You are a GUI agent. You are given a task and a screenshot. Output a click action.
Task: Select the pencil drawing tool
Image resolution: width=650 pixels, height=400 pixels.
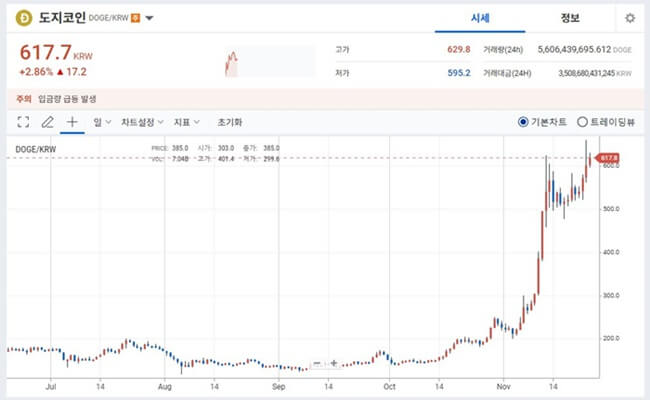[48, 122]
